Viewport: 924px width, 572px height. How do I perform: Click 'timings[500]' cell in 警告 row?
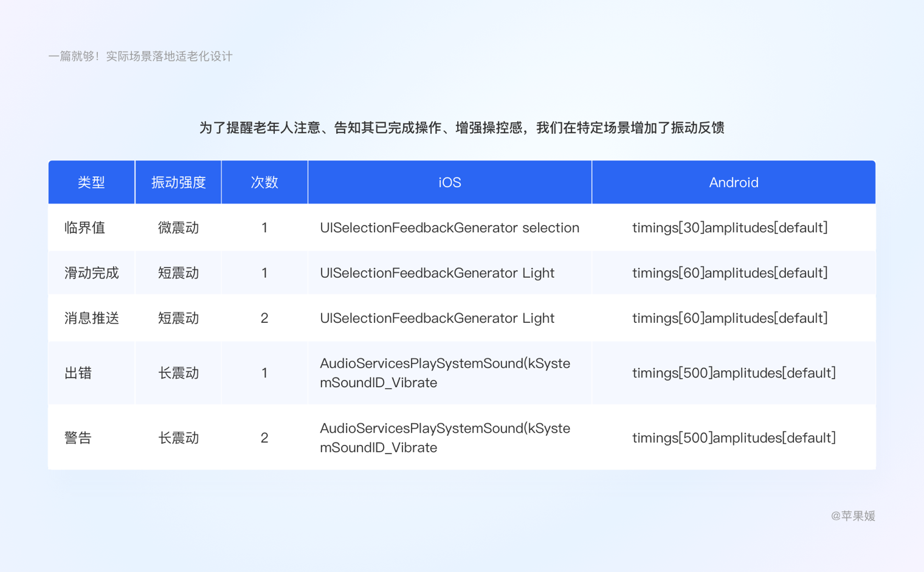[x=734, y=438]
